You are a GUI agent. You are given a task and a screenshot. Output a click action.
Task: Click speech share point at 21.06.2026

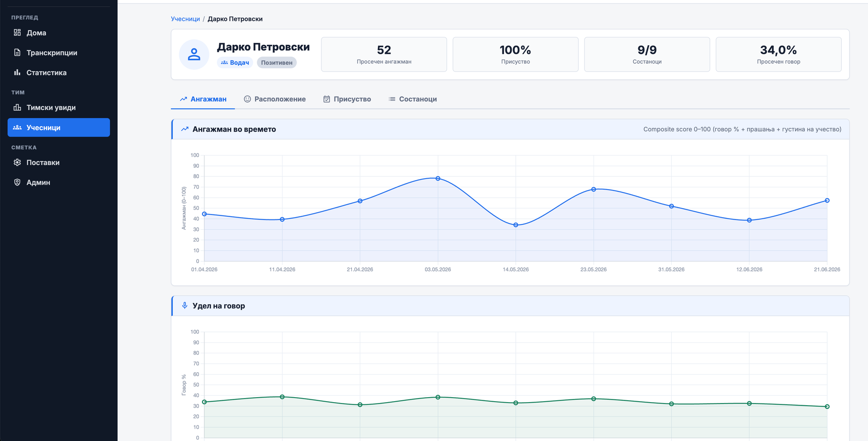[x=827, y=407]
